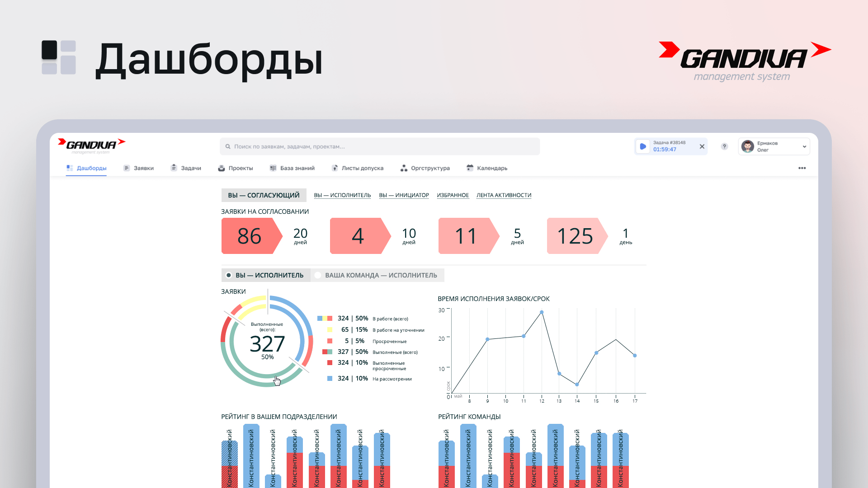The width and height of the screenshot is (868, 488).
Task: Open the Проекты section
Action: [236, 168]
